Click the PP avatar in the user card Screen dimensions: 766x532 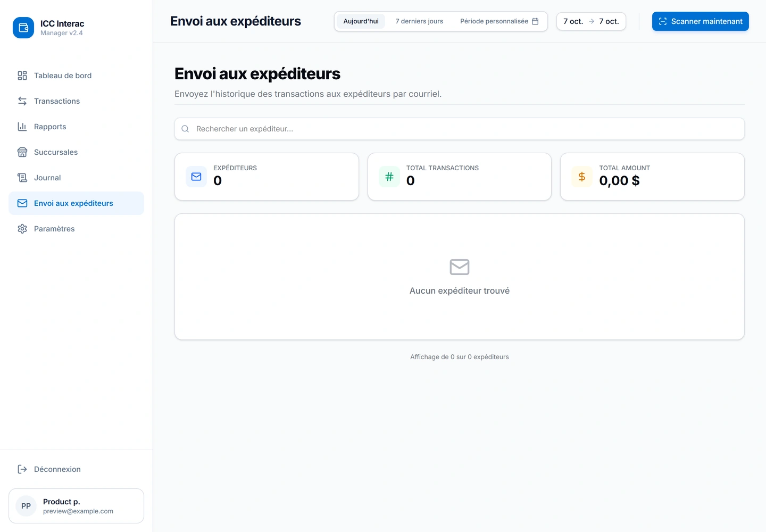click(x=26, y=506)
